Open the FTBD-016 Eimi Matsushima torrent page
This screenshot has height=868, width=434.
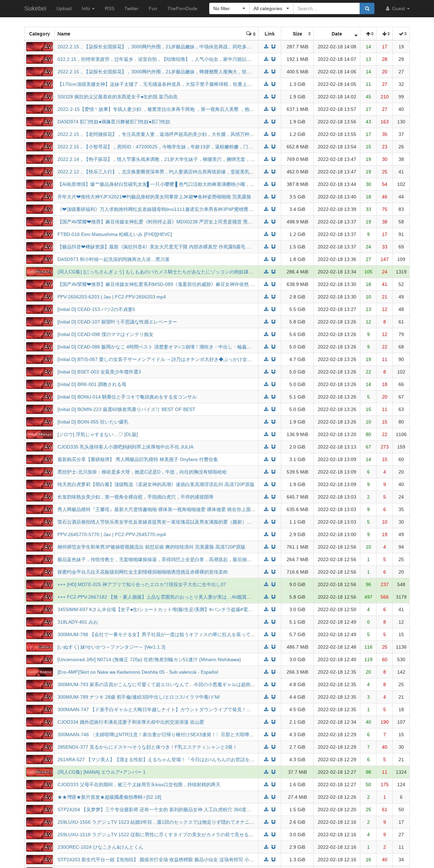click(x=115, y=234)
